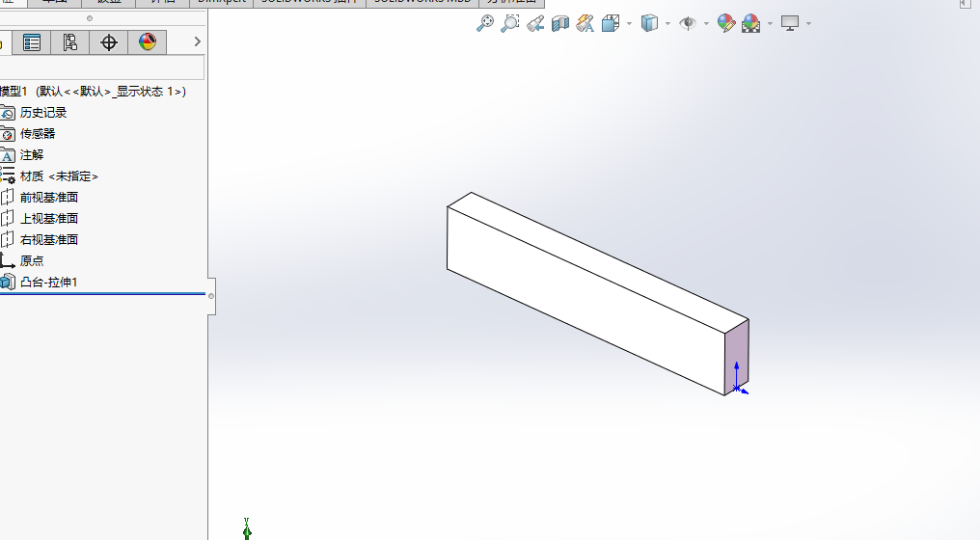Viewport: 980px width, 540px height.
Task: Open the Apply Scene dropdown arrow
Action: tap(770, 24)
